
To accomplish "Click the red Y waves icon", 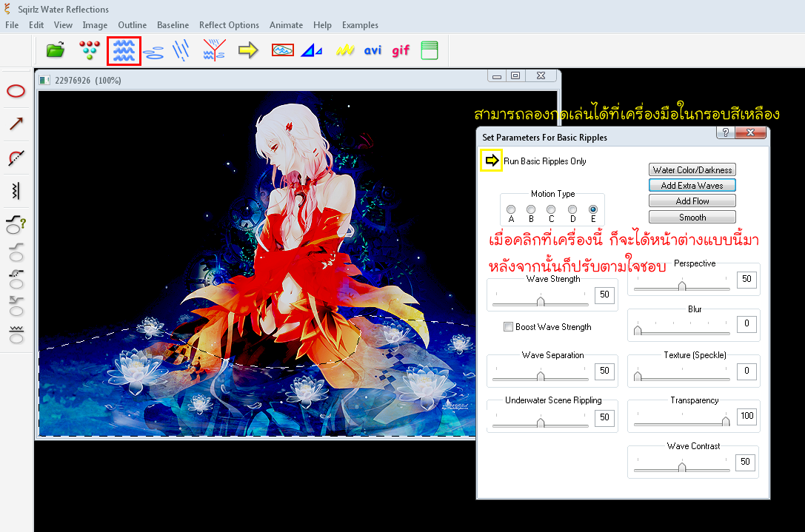I will click(214, 50).
